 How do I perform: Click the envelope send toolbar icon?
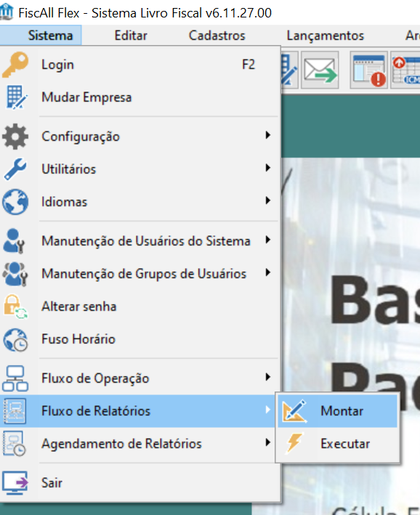click(x=320, y=70)
